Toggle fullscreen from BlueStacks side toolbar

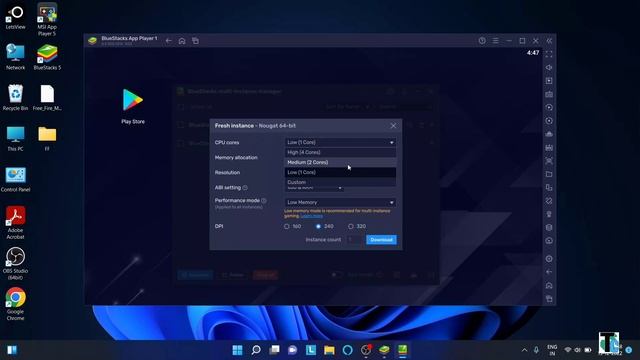click(549, 54)
